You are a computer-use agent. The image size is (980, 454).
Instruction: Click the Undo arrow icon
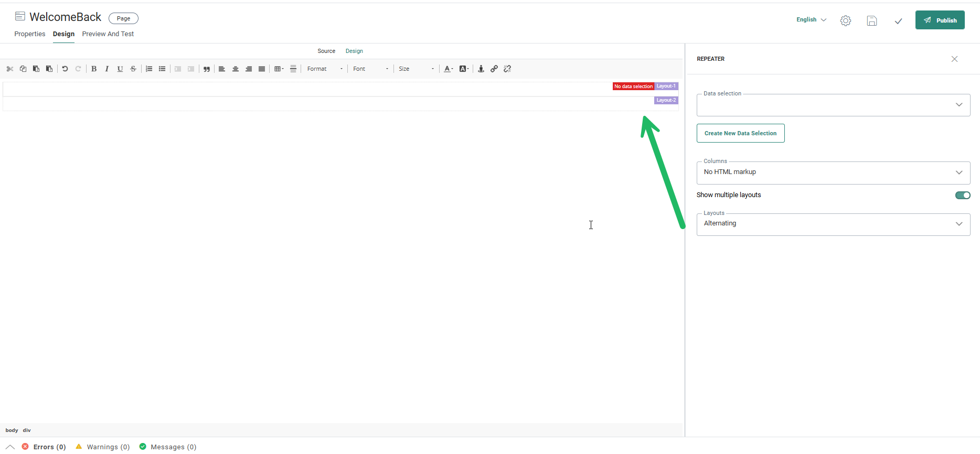coord(65,69)
